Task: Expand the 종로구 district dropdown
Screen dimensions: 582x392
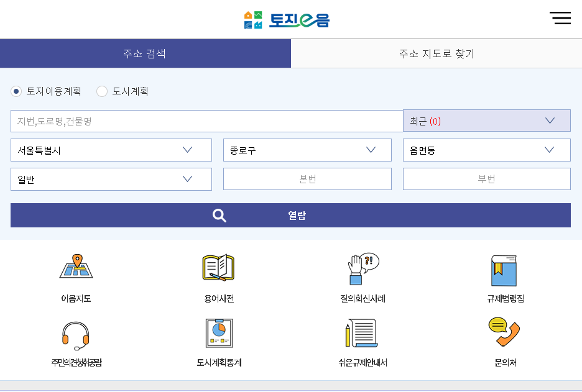Action: click(x=307, y=150)
